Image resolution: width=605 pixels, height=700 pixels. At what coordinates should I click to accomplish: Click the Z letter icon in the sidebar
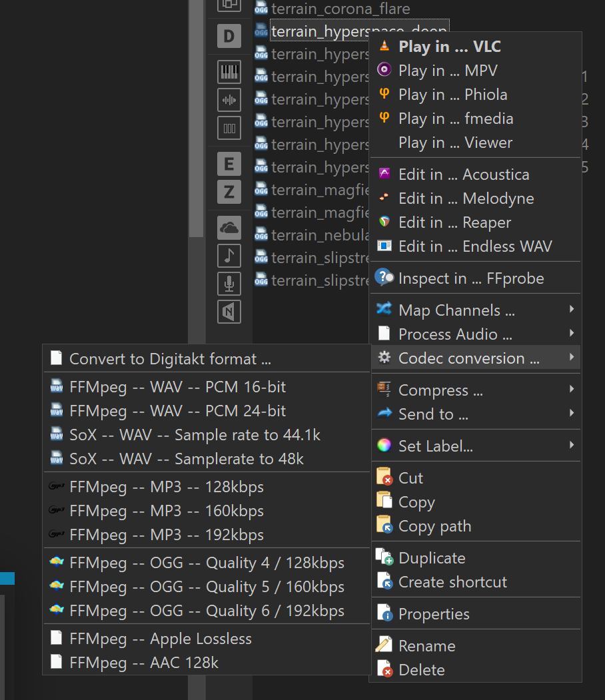click(x=229, y=192)
